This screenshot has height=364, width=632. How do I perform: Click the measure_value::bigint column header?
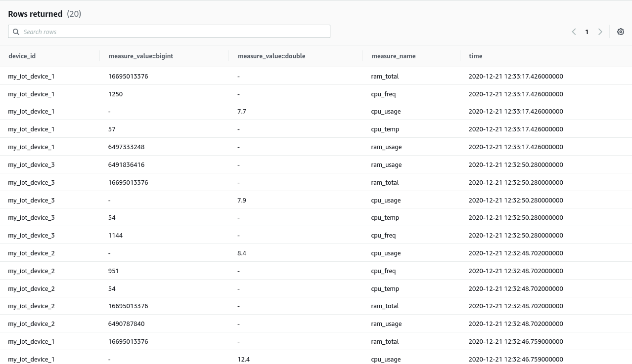[x=141, y=56]
